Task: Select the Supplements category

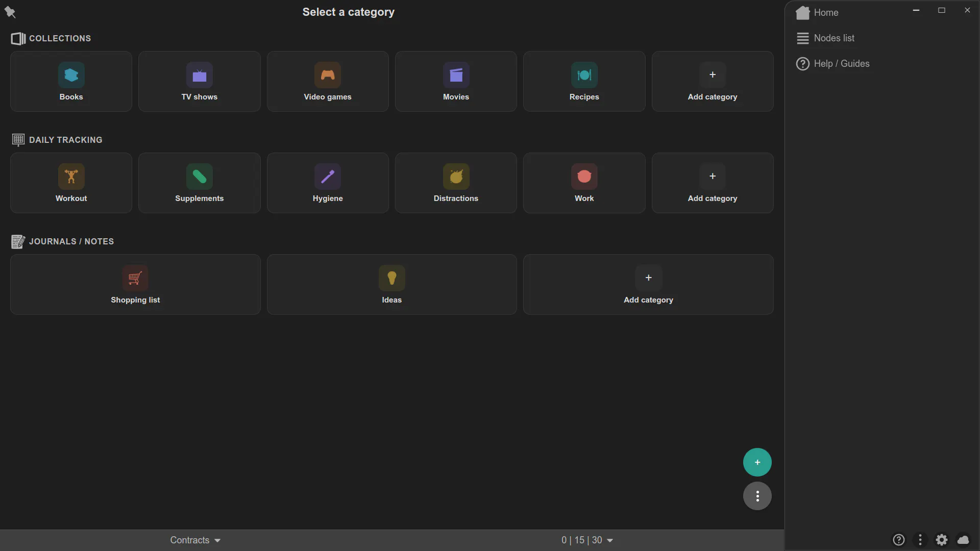Action: [x=199, y=183]
